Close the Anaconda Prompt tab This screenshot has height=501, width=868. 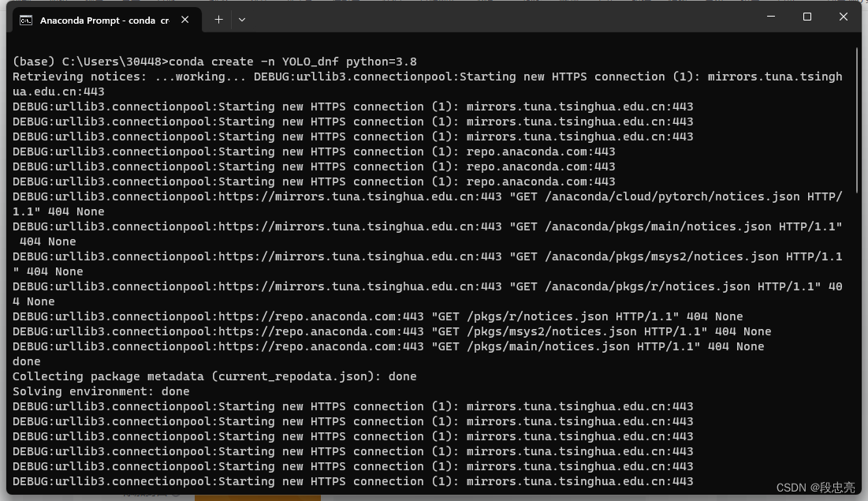pos(185,20)
